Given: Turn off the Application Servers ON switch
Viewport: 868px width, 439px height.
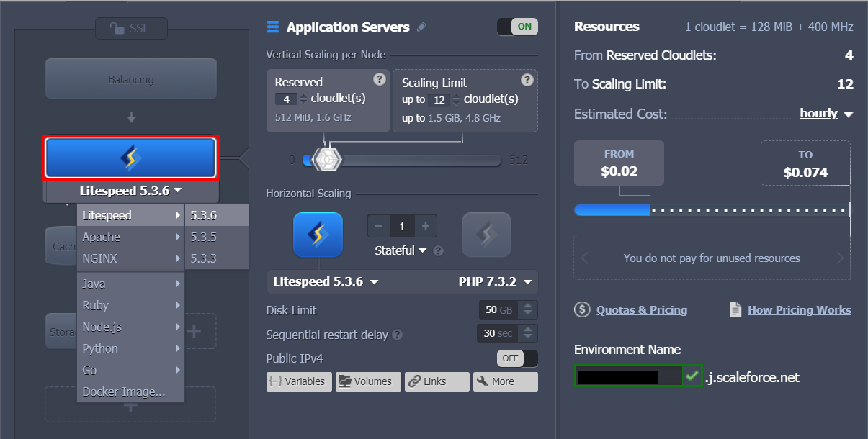Looking at the screenshot, I should (x=517, y=27).
